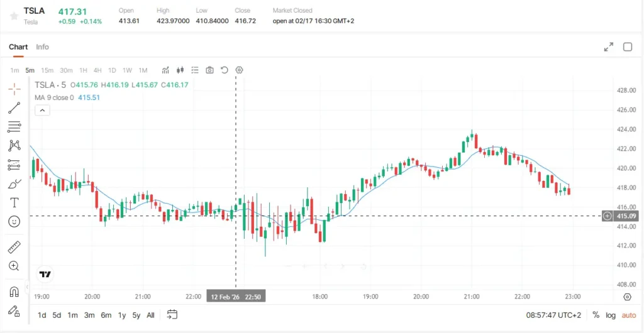Take a chart snapshot with camera icon
Image resolution: width=644 pixels, height=333 pixels.
[x=209, y=70]
